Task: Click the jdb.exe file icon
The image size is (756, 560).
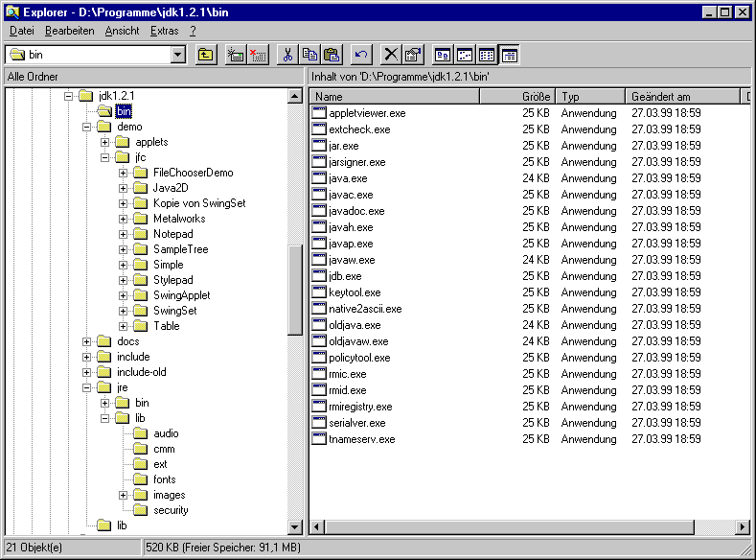Action: click(x=319, y=276)
